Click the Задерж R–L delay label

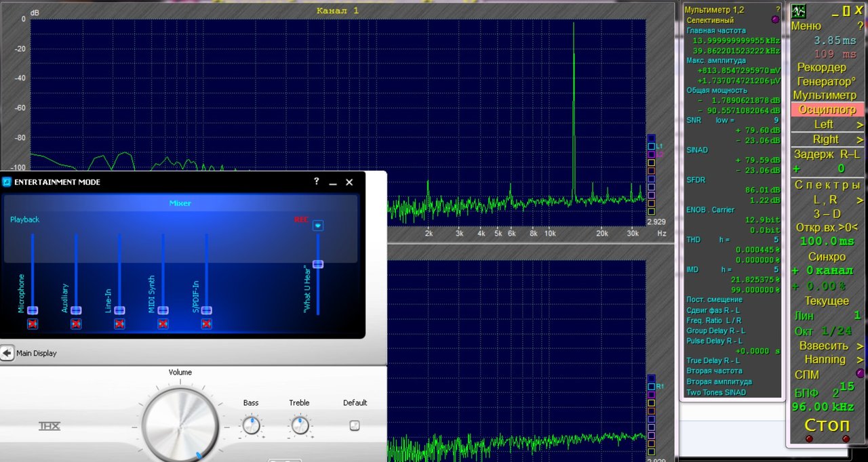(827, 154)
